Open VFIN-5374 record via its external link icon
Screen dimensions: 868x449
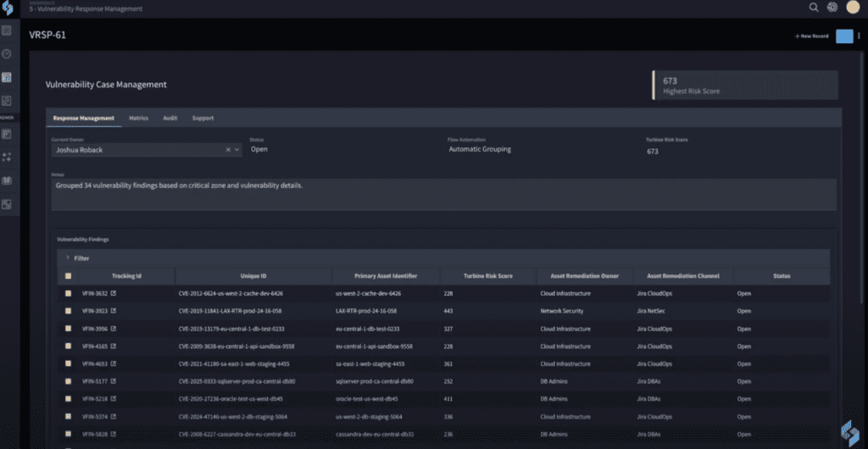[x=114, y=416]
